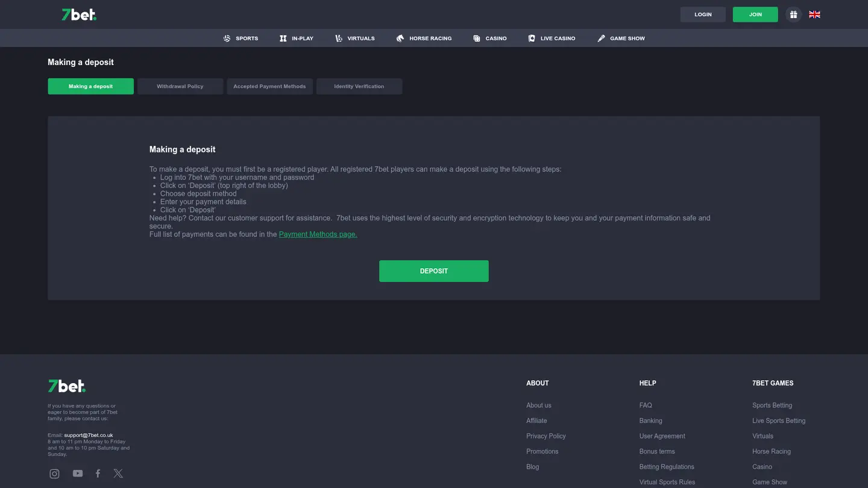Open FAQ footer link
This screenshot has height=488, width=868.
(646, 405)
